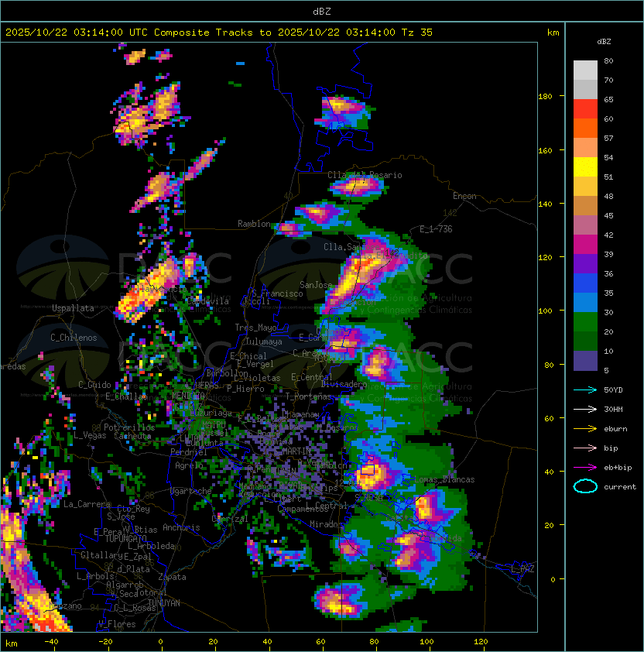Pick the red 60-65 dBZ swatch
The image size is (644, 652).
coord(585,109)
